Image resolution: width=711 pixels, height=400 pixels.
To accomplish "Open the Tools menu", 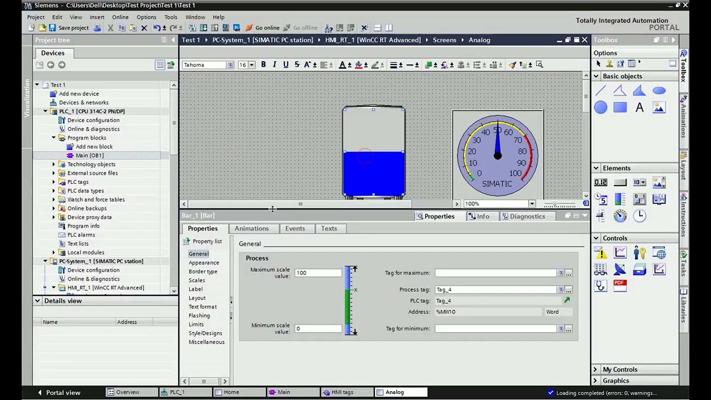I will coord(170,17).
